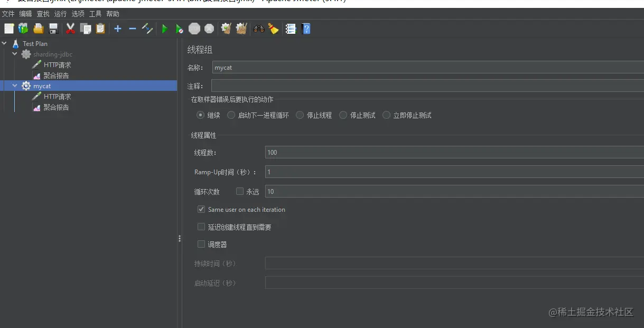
Task: Start test without pauses icon
Action: (180, 29)
